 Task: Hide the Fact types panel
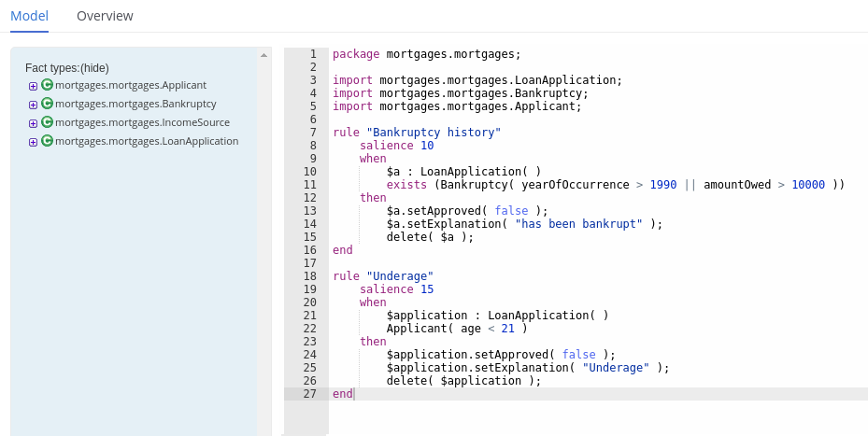94,68
